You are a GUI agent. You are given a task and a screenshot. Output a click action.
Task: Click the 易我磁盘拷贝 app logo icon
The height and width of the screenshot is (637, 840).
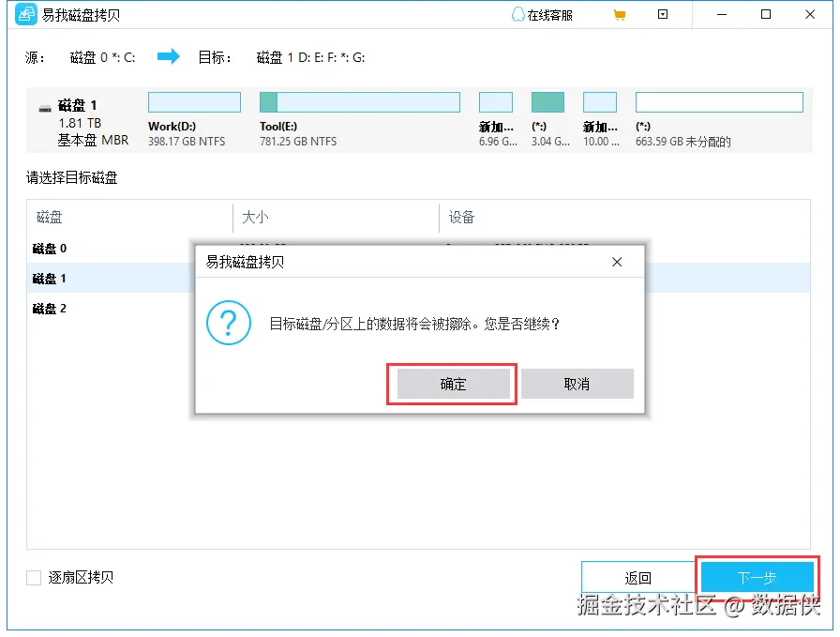click(x=26, y=14)
